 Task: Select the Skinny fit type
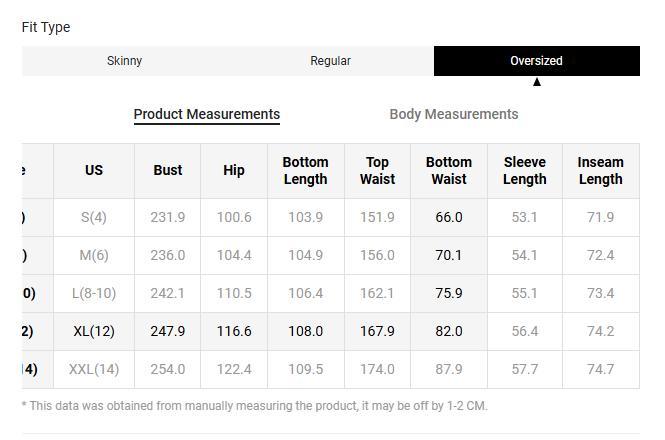125,61
